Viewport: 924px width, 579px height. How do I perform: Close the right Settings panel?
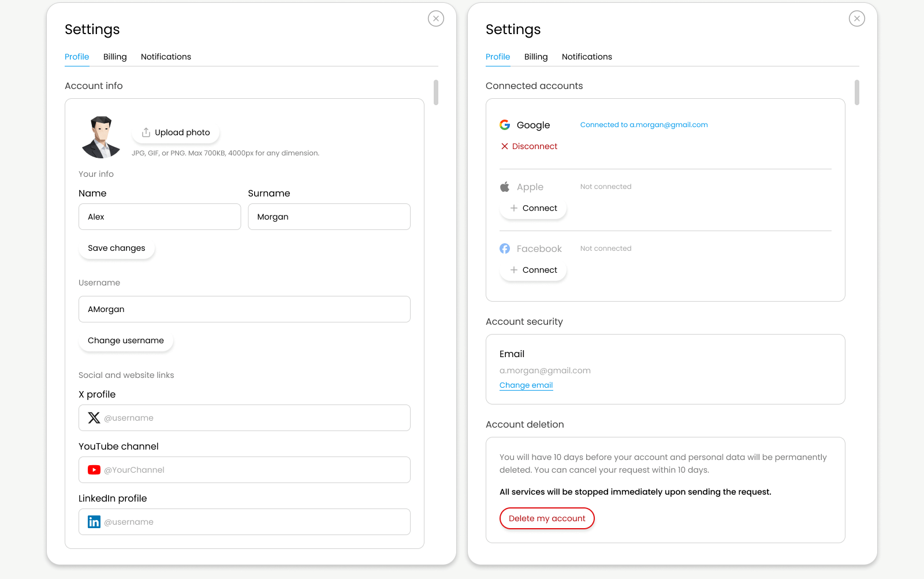point(857,18)
